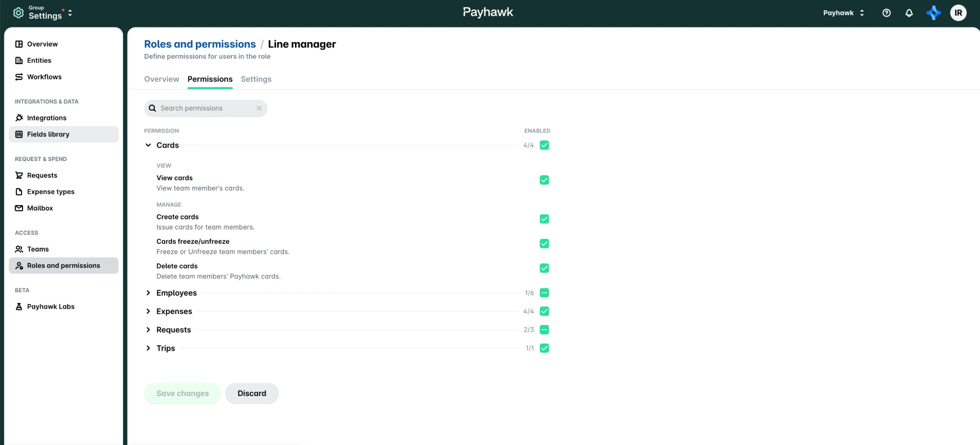Image resolution: width=980 pixels, height=445 pixels.
Task: Disable the Create cards permission
Action: tap(544, 219)
